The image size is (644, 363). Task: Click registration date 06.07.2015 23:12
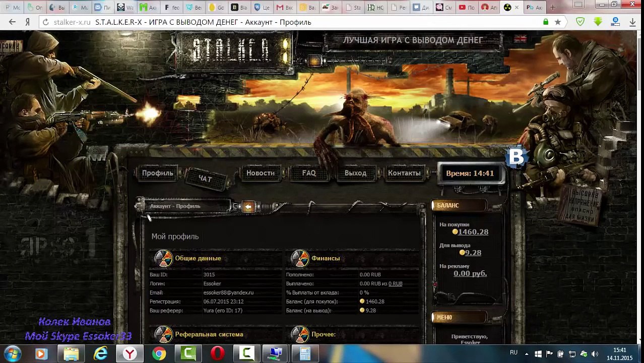(223, 301)
